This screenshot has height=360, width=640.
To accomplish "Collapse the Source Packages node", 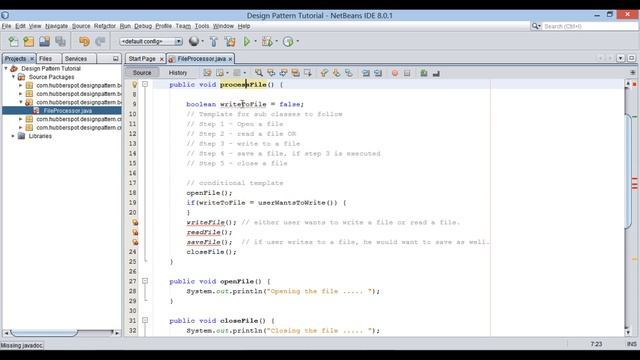I will [x=13, y=77].
